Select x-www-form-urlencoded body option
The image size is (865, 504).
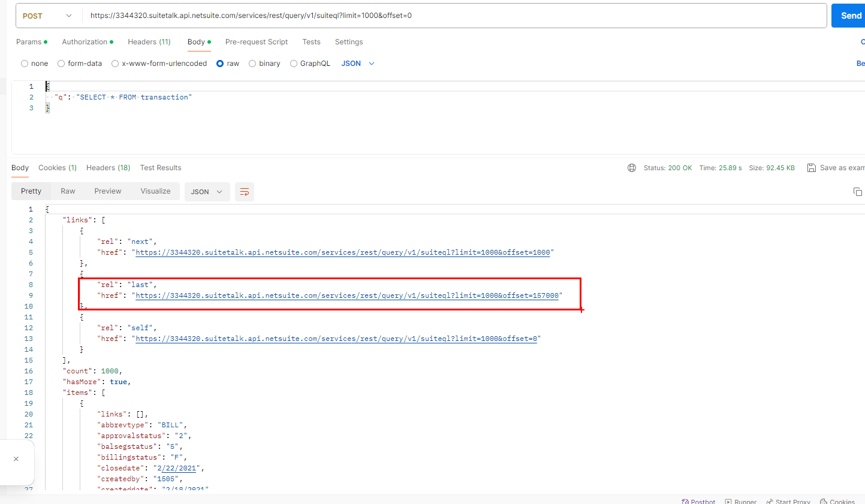[x=159, y=64]
